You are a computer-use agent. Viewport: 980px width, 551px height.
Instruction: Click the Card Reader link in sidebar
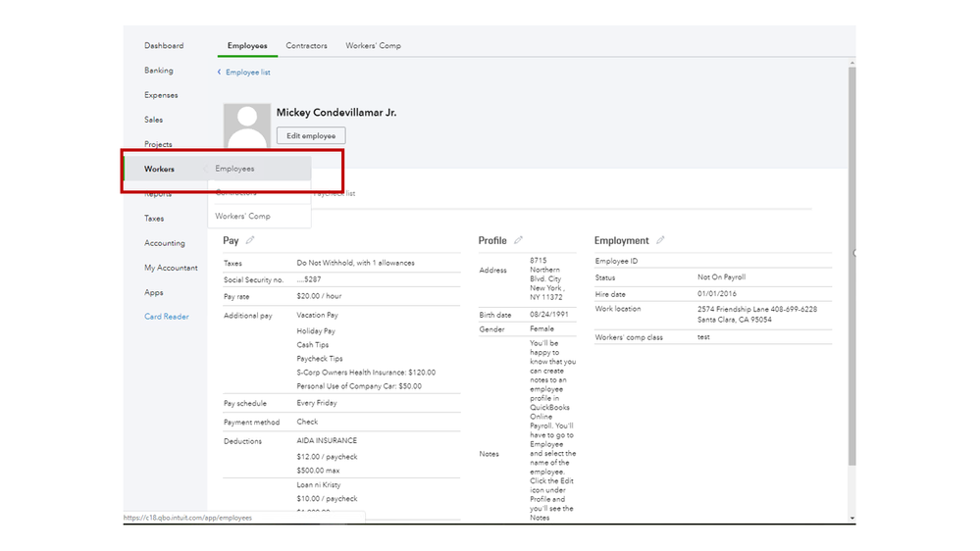tap(167, 317)
